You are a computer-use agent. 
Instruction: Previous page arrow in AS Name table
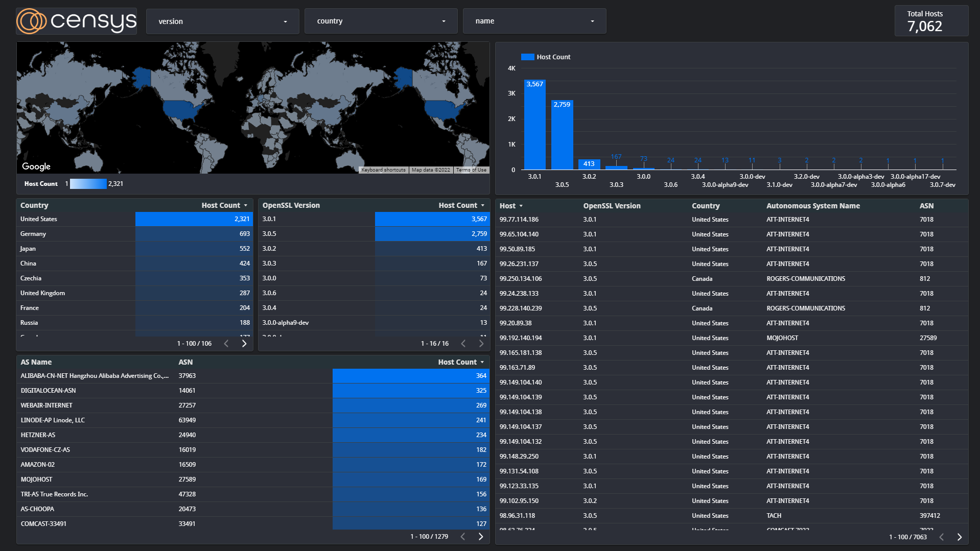(463, 537)
